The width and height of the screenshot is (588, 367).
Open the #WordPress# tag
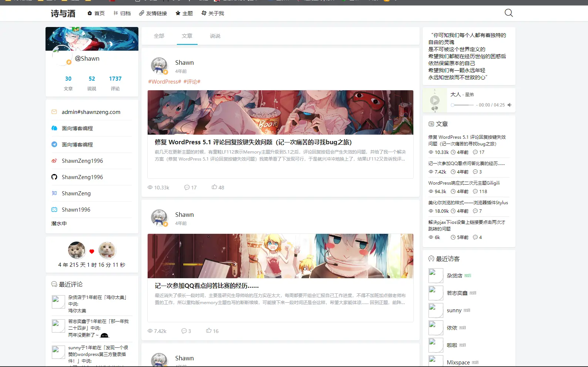coord(165,82)
